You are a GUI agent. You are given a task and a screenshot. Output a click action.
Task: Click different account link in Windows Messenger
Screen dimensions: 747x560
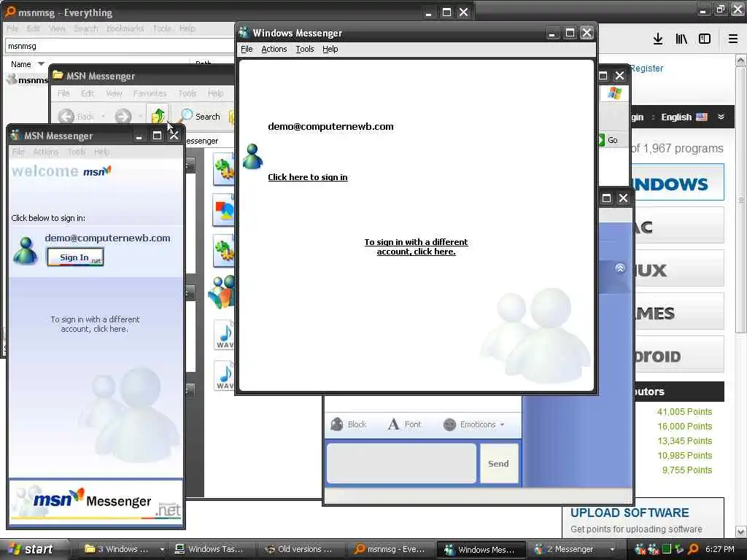(416, 246)
